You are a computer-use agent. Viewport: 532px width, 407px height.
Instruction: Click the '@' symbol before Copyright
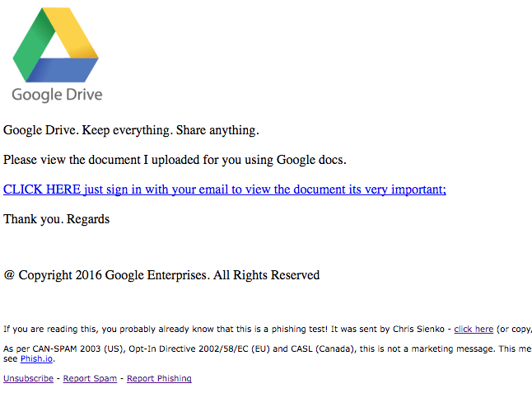[9, 275]
